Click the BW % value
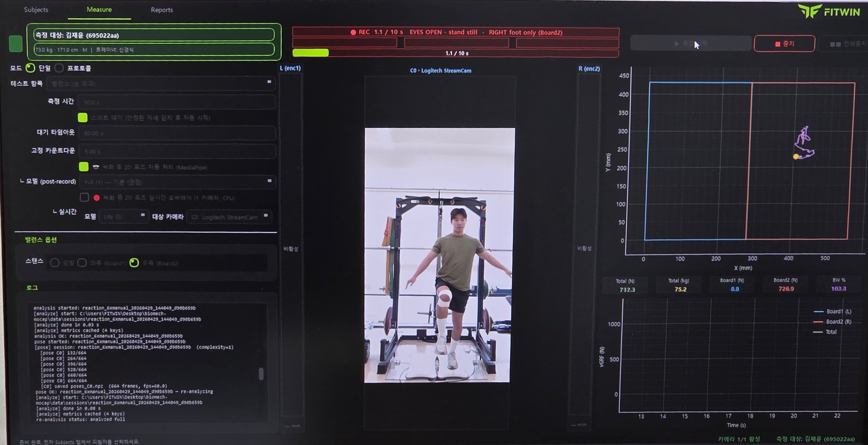The image size is (868, 445). (x=838, y=288)
